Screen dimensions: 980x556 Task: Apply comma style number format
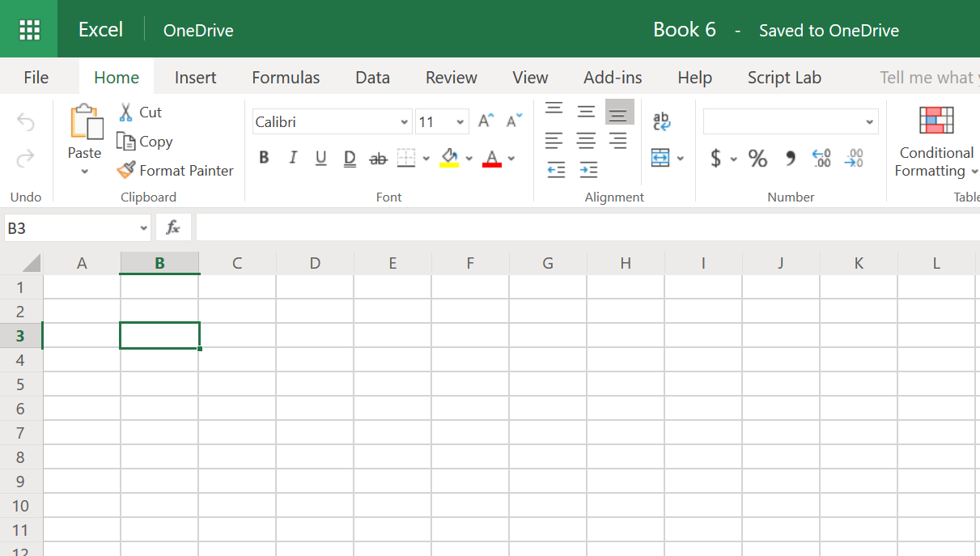(791, 158)
